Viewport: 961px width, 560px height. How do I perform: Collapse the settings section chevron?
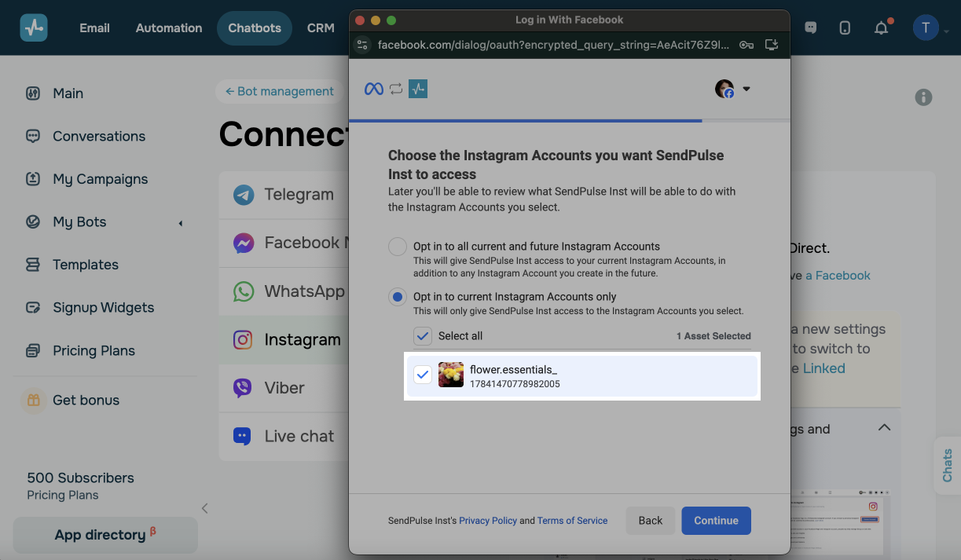[x=884, y=428]
